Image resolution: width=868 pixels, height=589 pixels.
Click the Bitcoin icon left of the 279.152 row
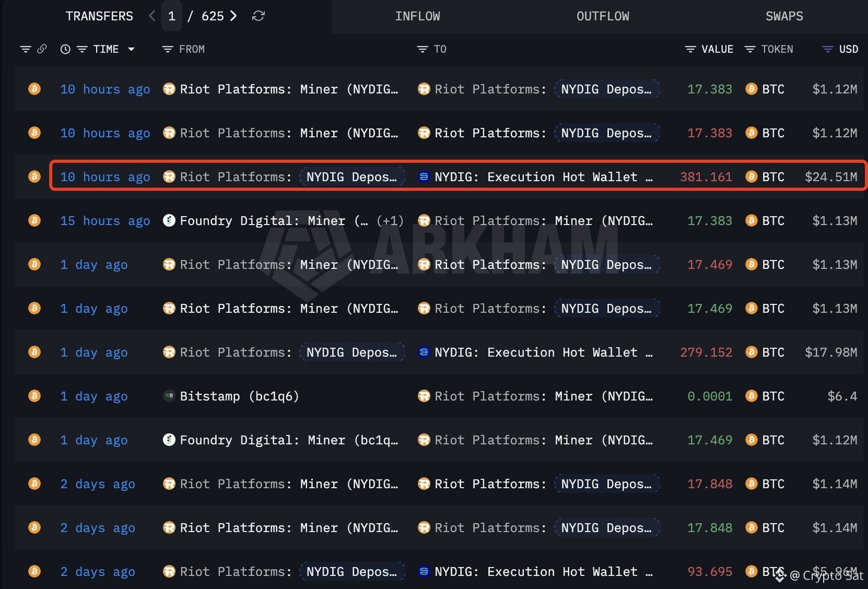coord(34,352)
